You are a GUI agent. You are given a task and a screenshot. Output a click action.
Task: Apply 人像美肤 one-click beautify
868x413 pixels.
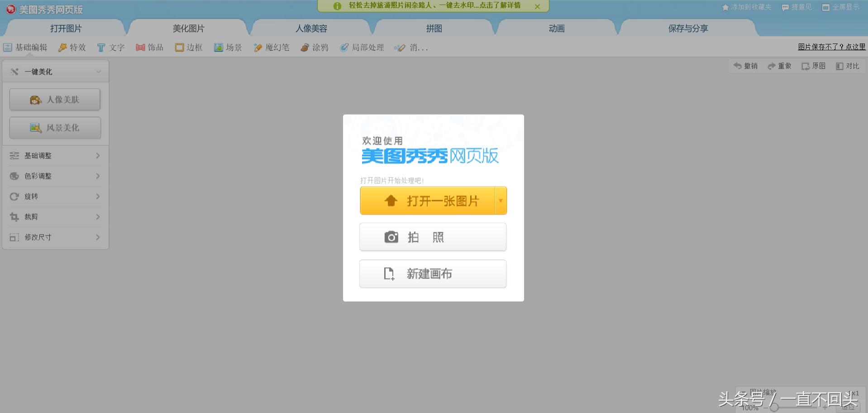click(x=55, y=100)
